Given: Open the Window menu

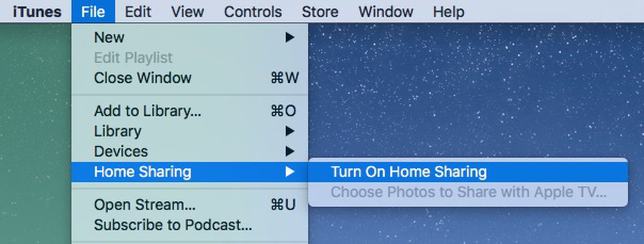Looking at the screenshot, I should point(385,11).
